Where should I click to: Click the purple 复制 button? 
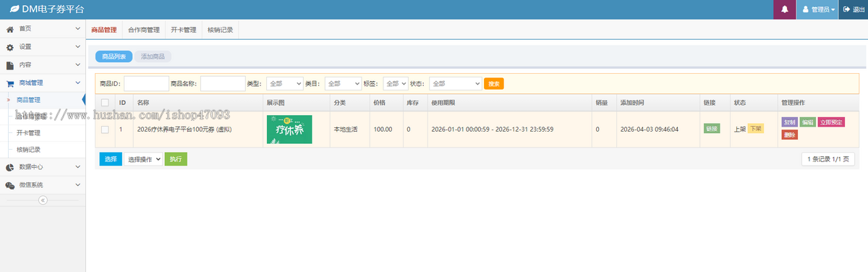click(789, 122)
